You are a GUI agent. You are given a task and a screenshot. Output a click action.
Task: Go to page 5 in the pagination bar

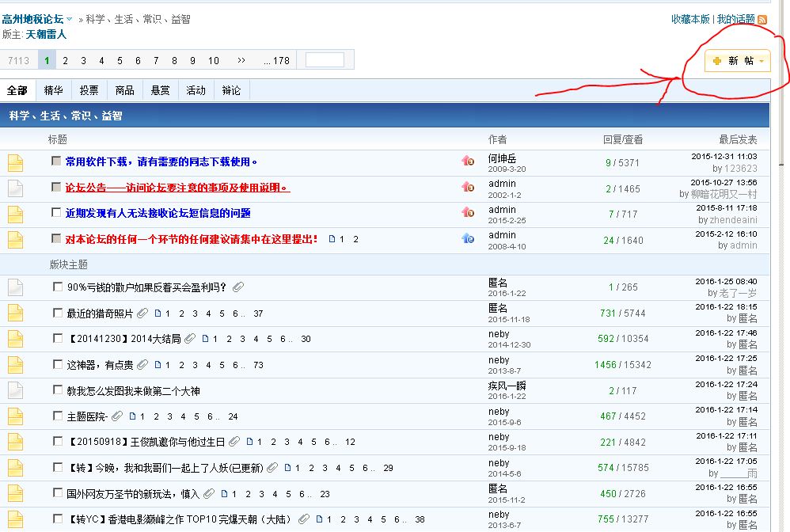(x=120, y=60)
